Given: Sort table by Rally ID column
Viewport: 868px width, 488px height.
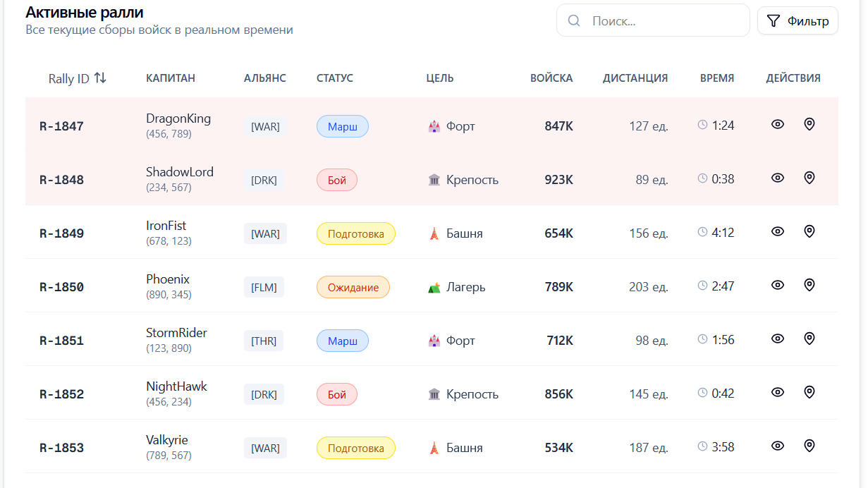Looking at the screenshot, I should point(77,78).
